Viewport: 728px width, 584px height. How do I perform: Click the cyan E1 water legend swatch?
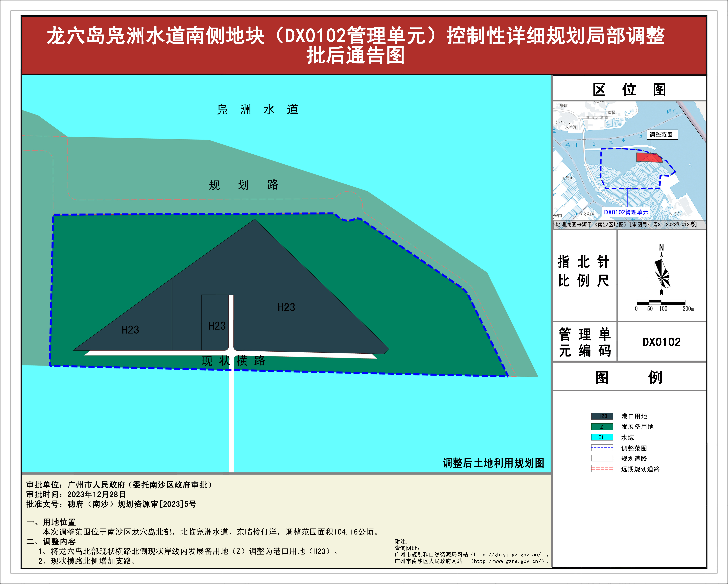point(602,437)
